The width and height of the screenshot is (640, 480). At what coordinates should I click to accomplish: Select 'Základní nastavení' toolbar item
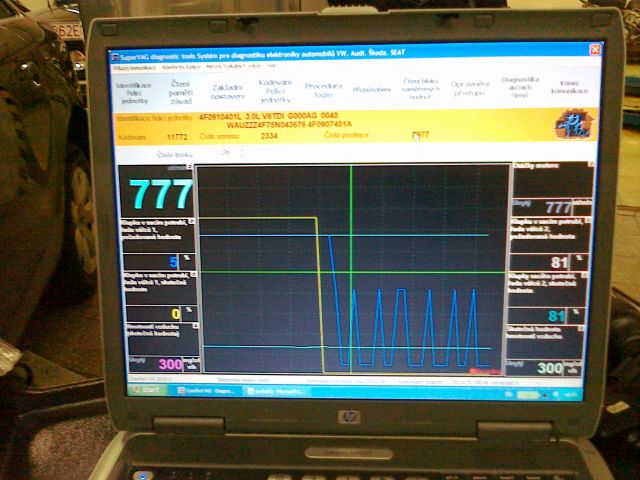229,91
